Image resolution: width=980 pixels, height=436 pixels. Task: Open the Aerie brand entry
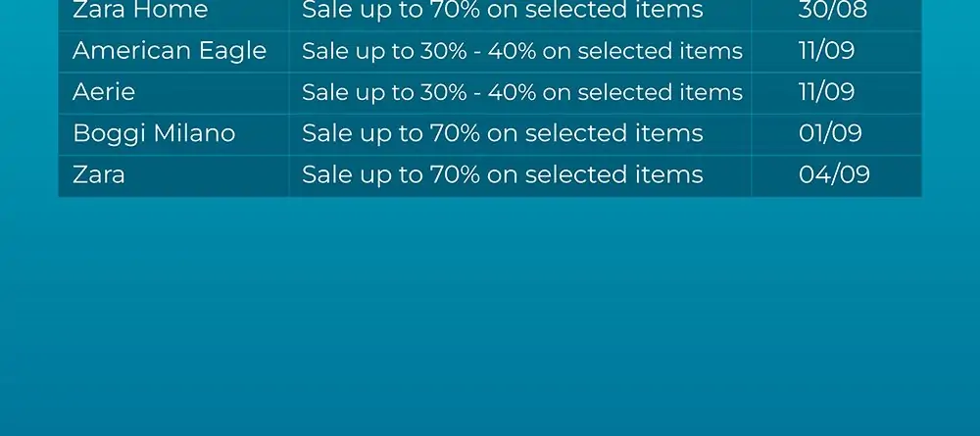104,92
